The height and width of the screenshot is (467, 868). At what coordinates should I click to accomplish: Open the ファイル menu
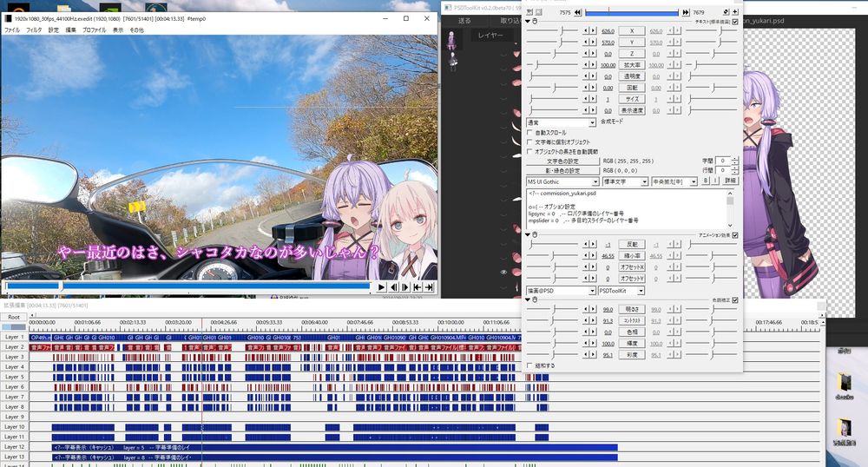click(12, 30)
